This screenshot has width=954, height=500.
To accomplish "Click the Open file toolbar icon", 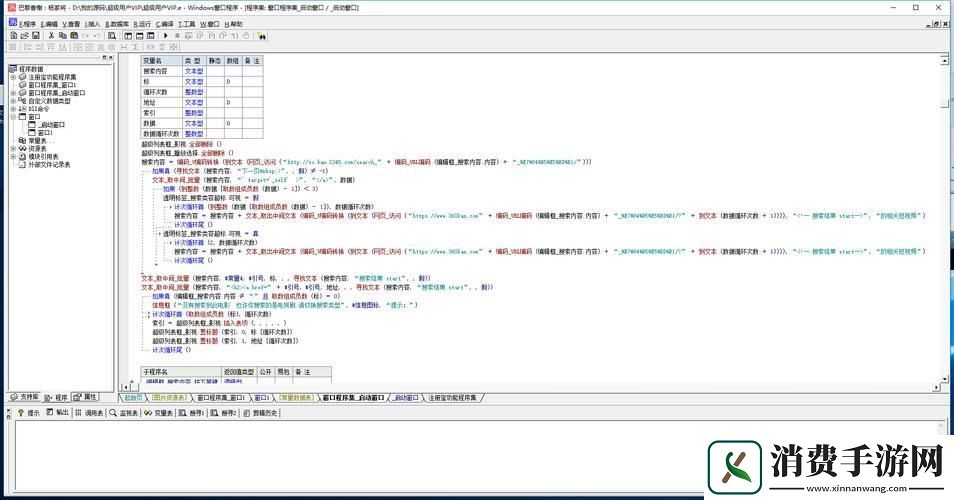I will tap(24, 36).
